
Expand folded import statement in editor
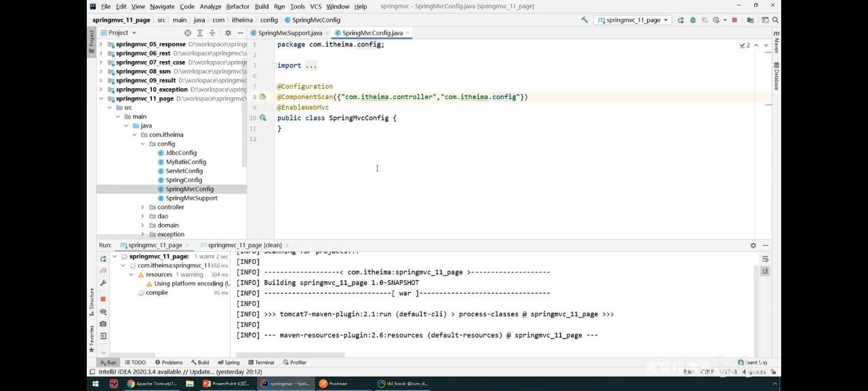tap(311, 65)
